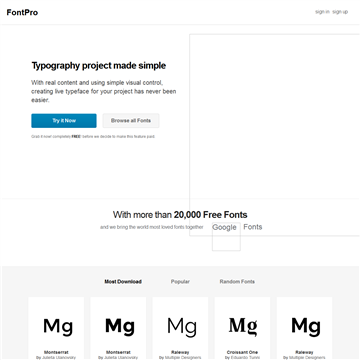Click the empty hero image placeholder
The width and height of the screenshot is (360, 360).
(x=275, y=135)
